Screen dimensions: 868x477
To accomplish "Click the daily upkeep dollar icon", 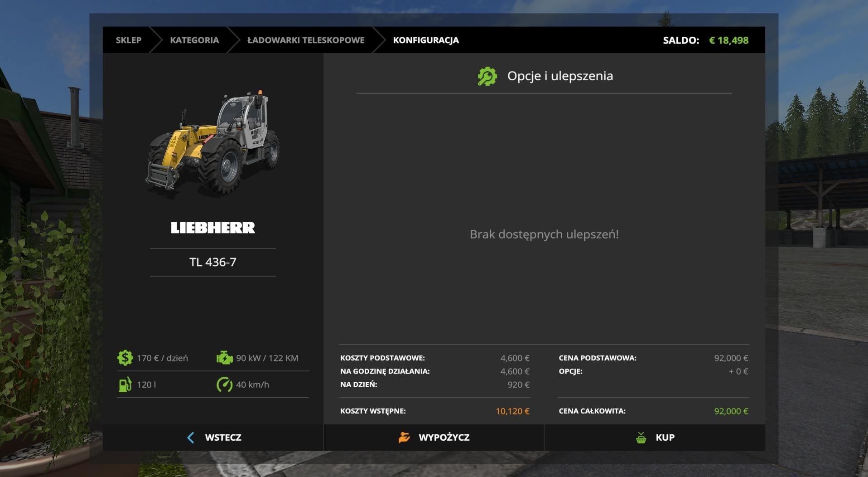I will [125, 358].
